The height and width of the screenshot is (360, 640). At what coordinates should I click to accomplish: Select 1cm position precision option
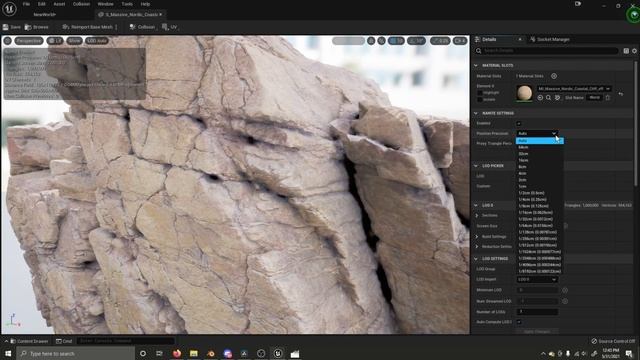[540, 187]
